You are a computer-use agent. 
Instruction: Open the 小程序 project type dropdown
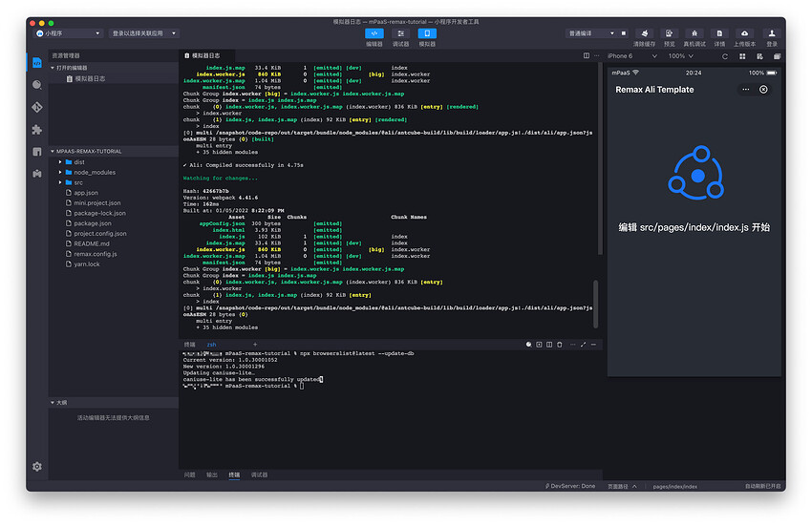pyautogui.click(x=69, y=33)
